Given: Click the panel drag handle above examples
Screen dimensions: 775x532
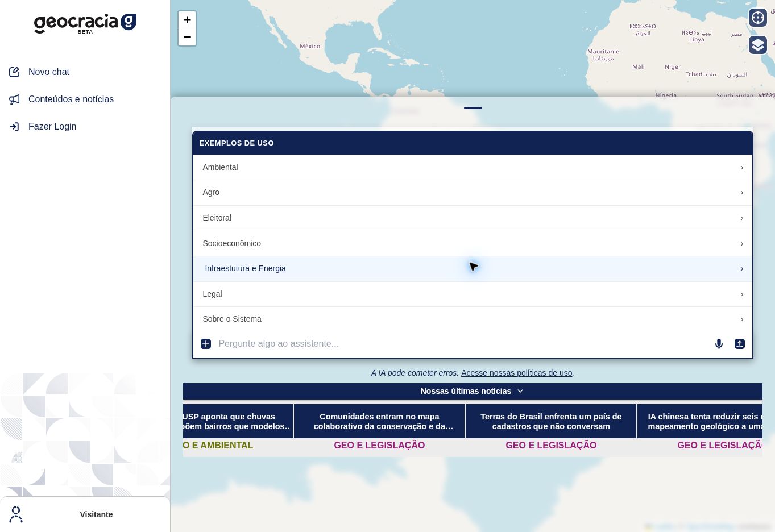Looking at the screenshot, I should click(x=473, y=108).
